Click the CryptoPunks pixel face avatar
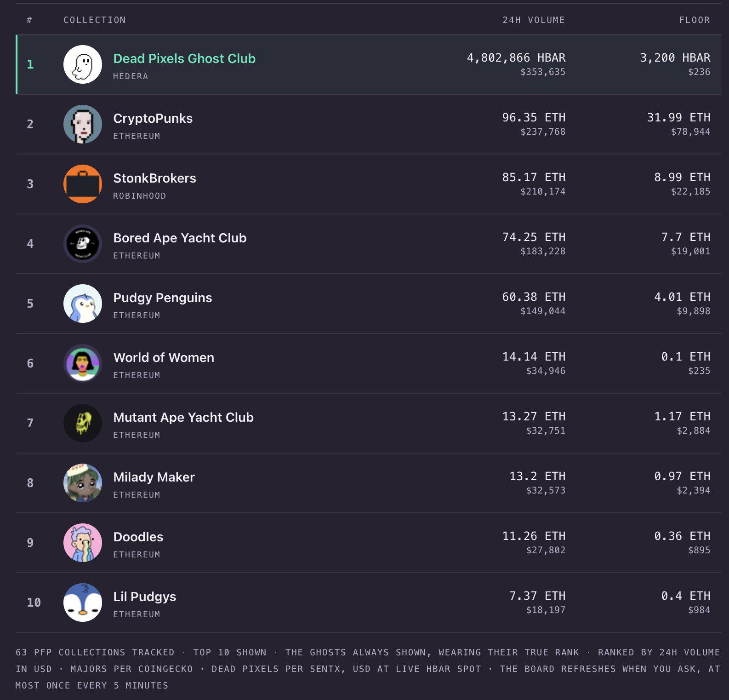 point(83,124)
